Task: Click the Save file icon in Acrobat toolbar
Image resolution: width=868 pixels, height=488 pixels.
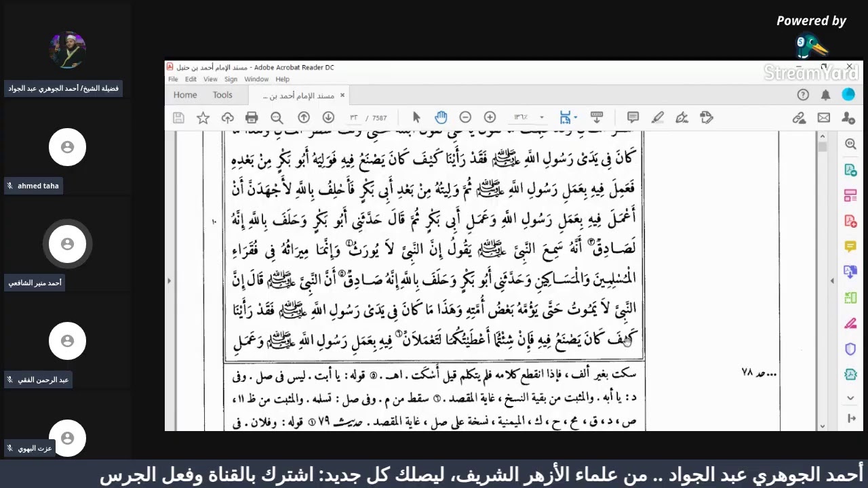Action: [178, 118]
